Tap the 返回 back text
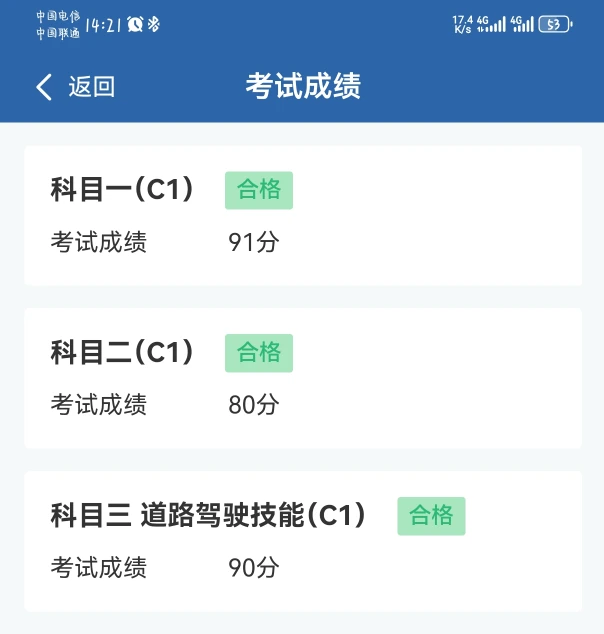 click(91, 87)
